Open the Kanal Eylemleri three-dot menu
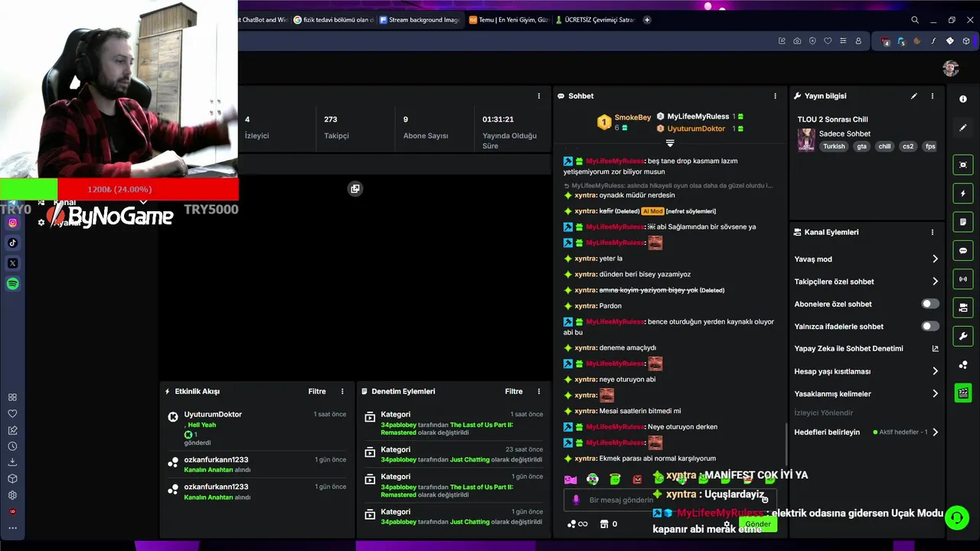 932,233
